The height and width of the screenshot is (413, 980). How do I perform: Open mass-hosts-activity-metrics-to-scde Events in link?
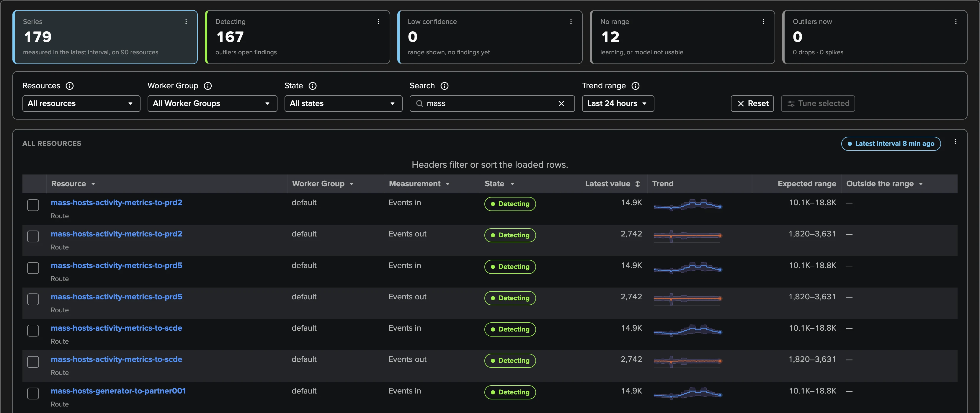tap(116, 328)
